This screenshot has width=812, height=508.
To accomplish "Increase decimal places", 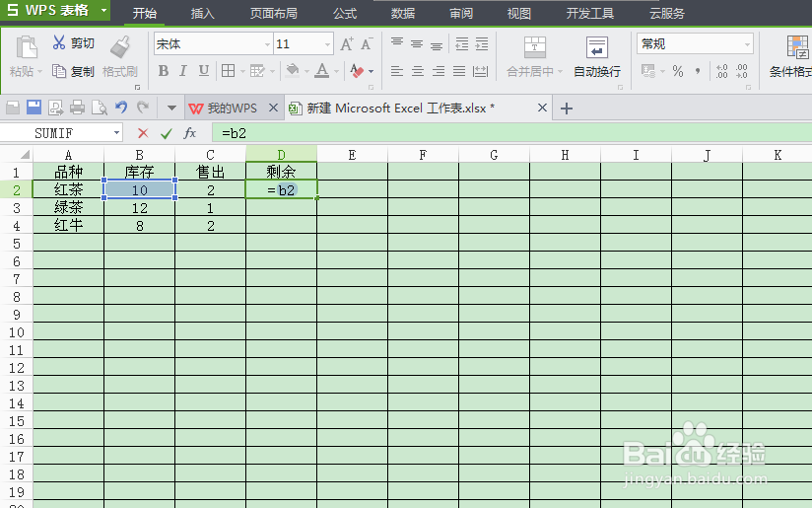I will click(722, 71).
